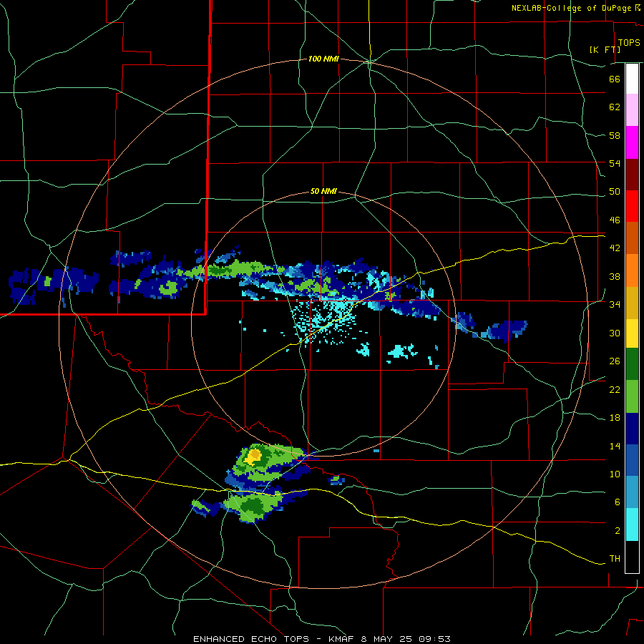Viewport: 644px width, 644px height.
Task: Pick the bright red legend swatch
Action: tap(632, 206)
